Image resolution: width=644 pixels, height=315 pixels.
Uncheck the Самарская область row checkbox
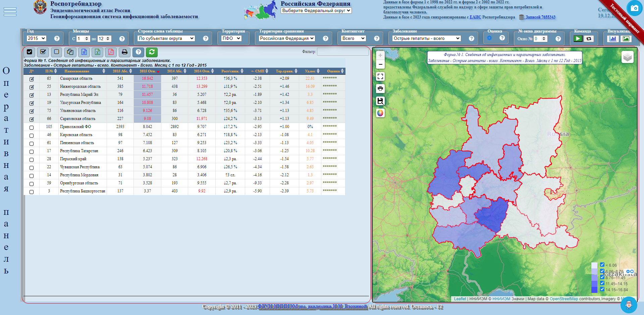pos(32,79)
